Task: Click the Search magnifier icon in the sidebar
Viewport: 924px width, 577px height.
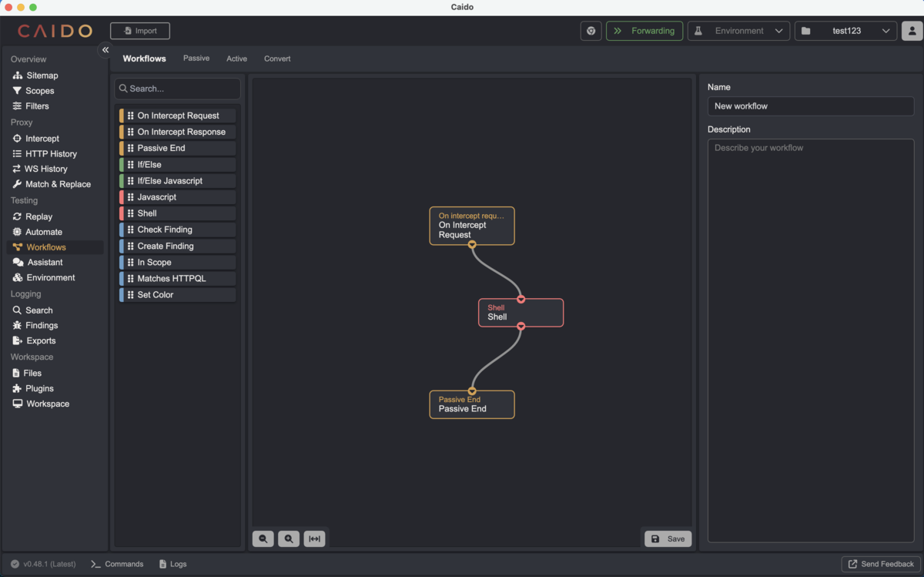Action: (x=17, y=310)
